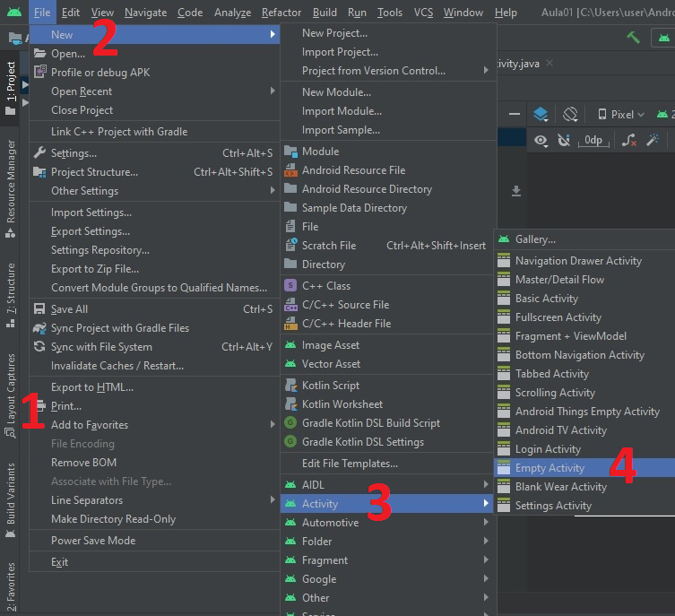Click the green hammer Make Project icon
Viewport: 675px width, 616px height.
point(633,38)
